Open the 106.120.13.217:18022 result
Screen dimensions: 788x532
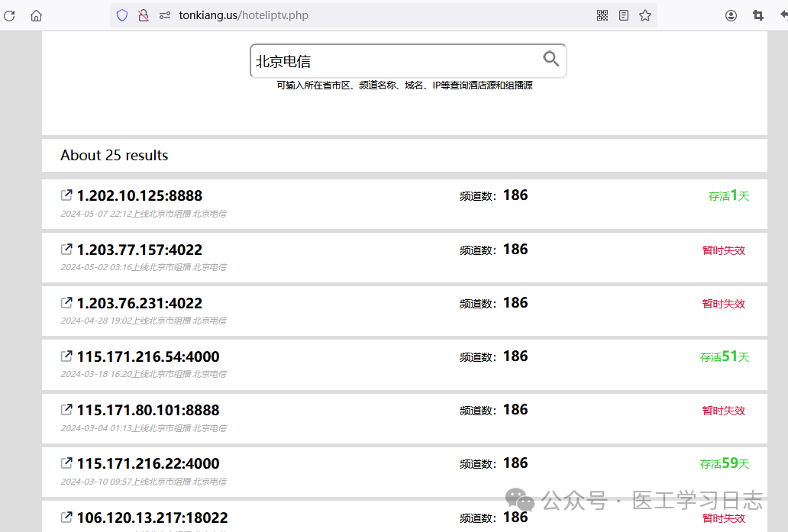[152, 517]
